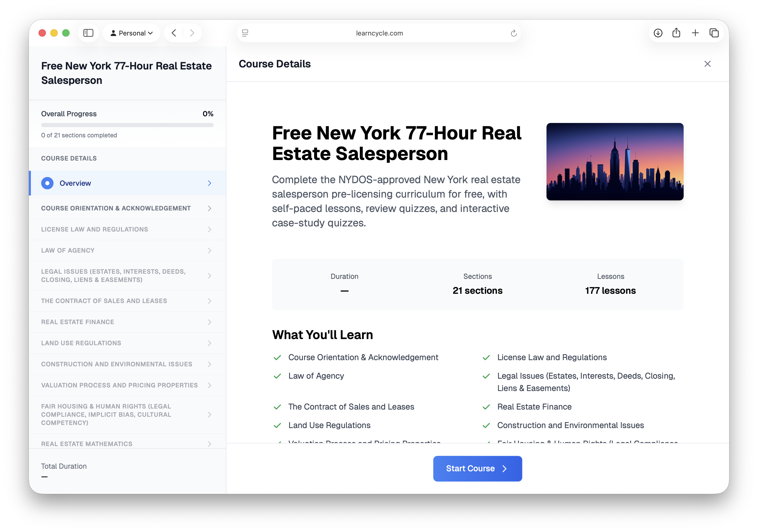
Task: Click the checkmark beside Real Estate Finance
Action: tap(486, 407)
